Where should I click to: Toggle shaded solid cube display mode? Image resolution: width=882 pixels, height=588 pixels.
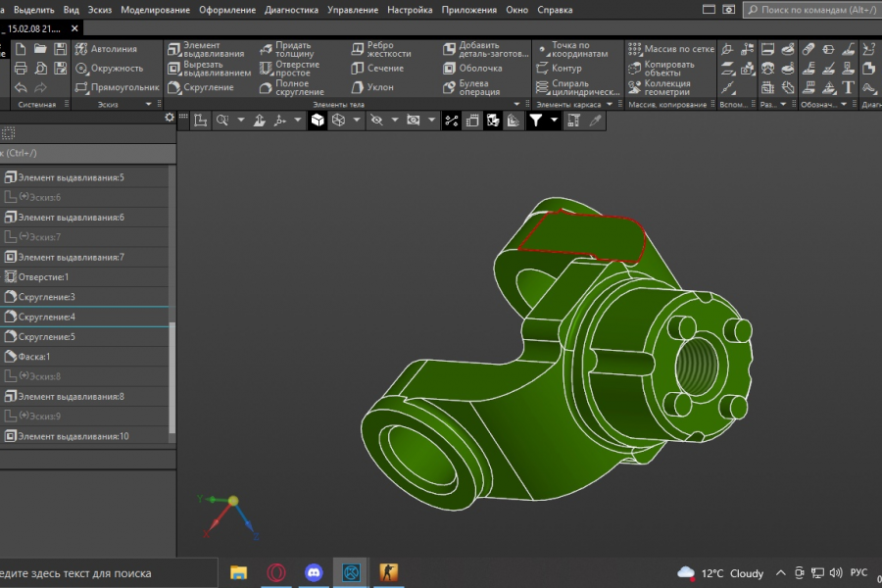[x=318, y=121]
